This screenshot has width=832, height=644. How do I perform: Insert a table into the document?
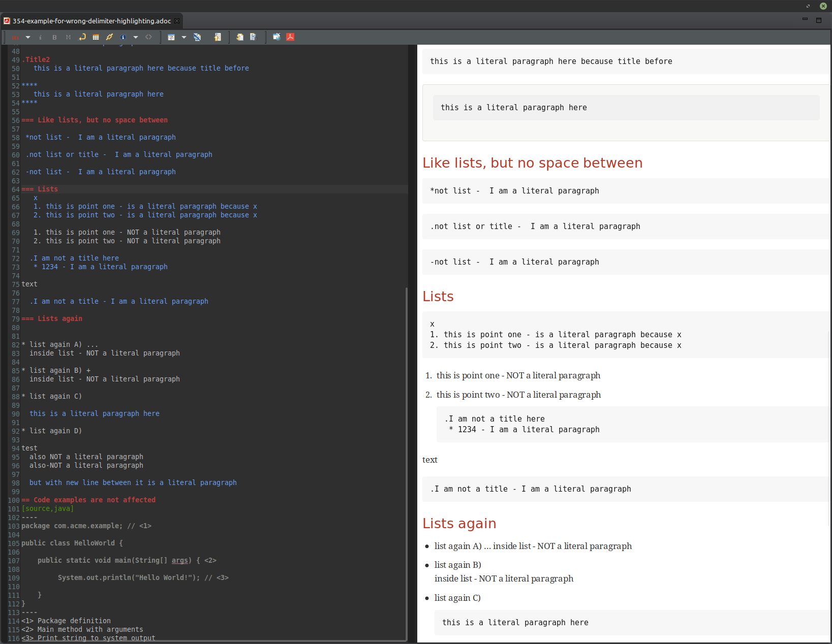[96, 37]
